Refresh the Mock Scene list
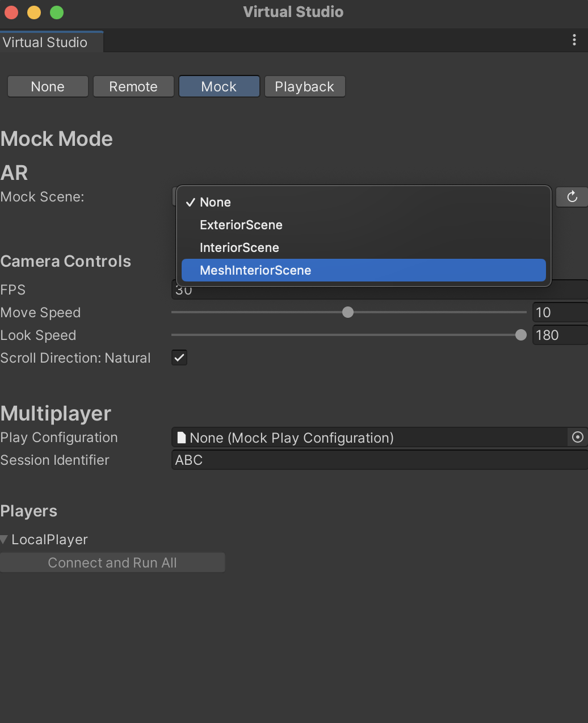The width and height of the screenshot is (588, 723). click(x=572, y=197)
